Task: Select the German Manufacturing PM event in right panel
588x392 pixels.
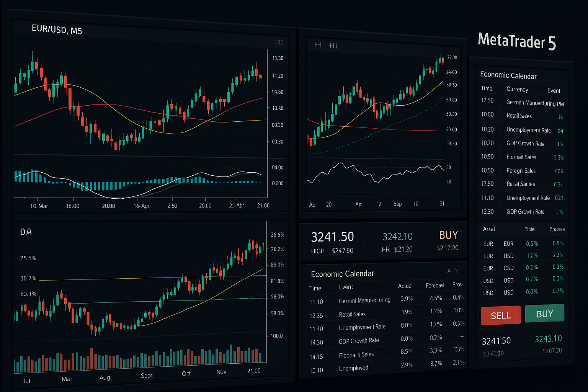Action: pos(535,103)
